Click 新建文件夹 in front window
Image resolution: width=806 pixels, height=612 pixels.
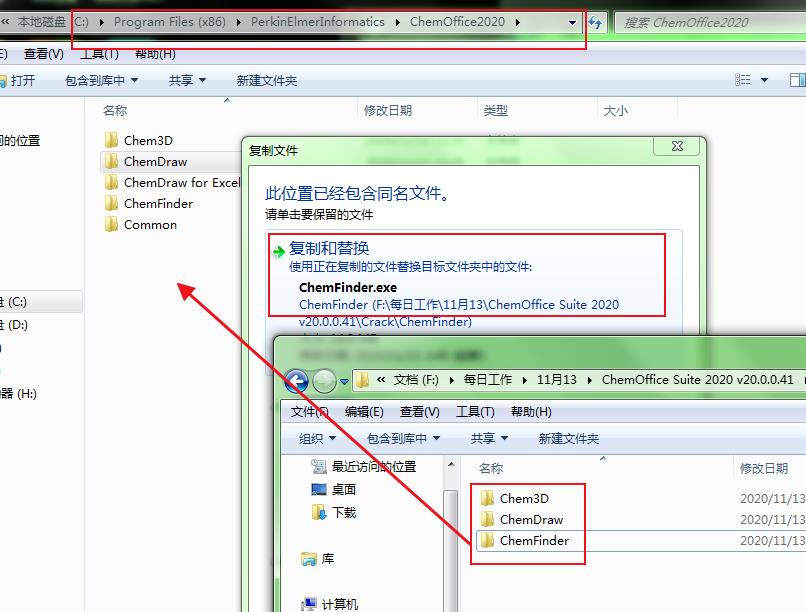click(x=569, y=438)
